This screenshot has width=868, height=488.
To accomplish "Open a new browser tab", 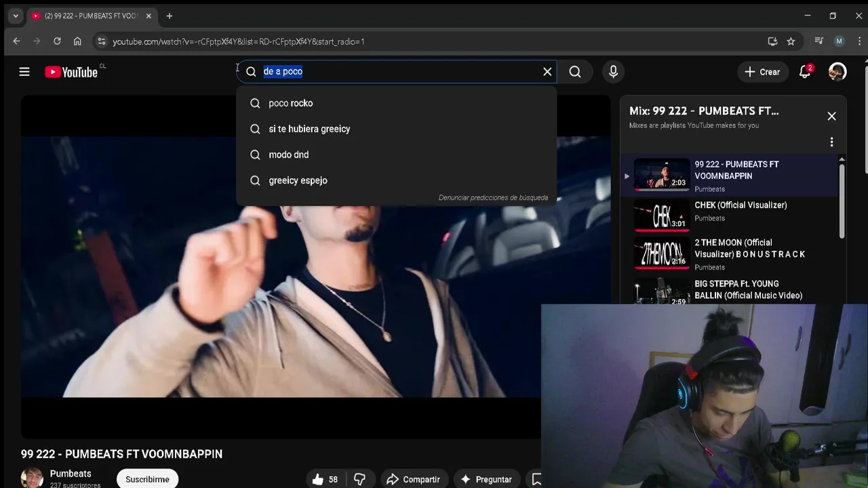I will pos(170,16).
